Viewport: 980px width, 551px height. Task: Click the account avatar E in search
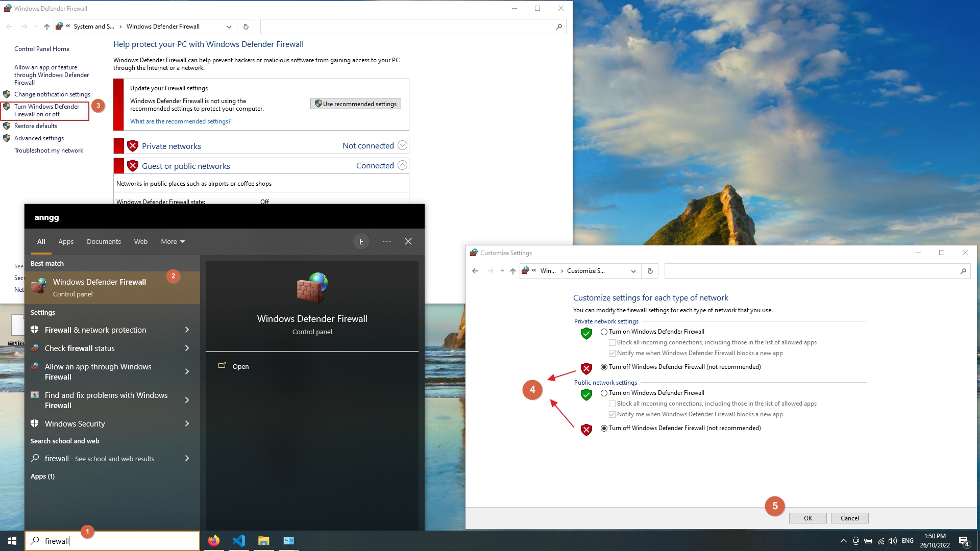click(x=361, y=242)
